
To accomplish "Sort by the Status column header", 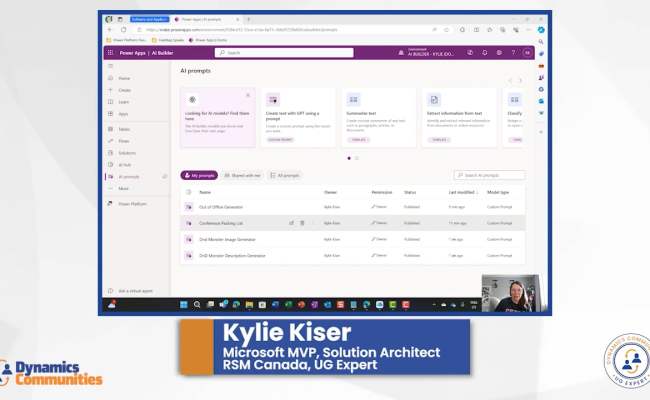I will point(410,192).
